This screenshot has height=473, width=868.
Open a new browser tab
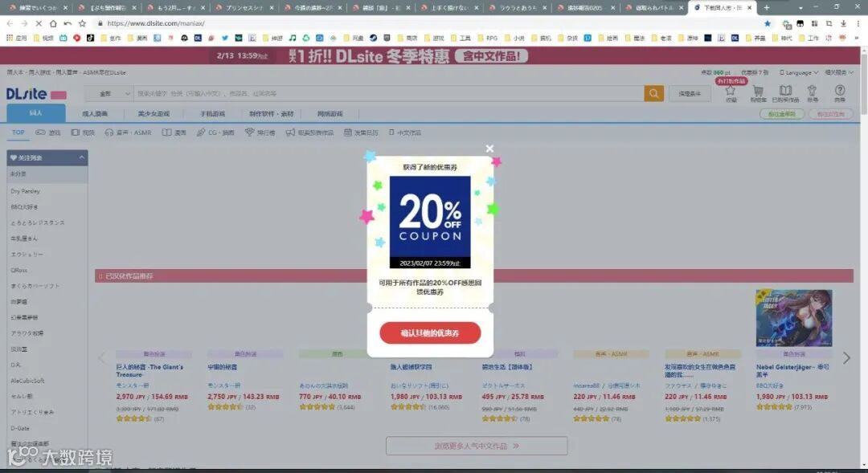click(x=767, y=8)
